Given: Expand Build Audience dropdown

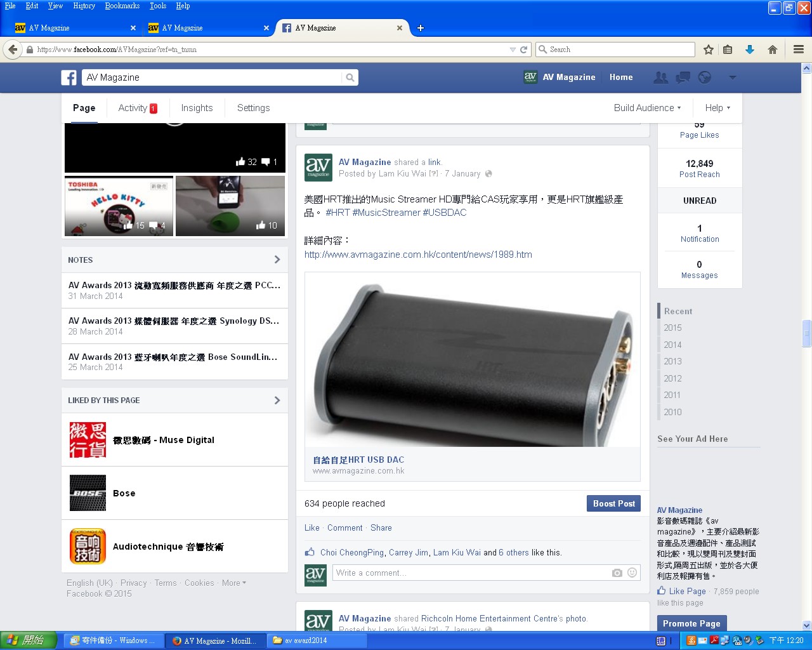Looking at the screenshot, I should click(647, 108).
